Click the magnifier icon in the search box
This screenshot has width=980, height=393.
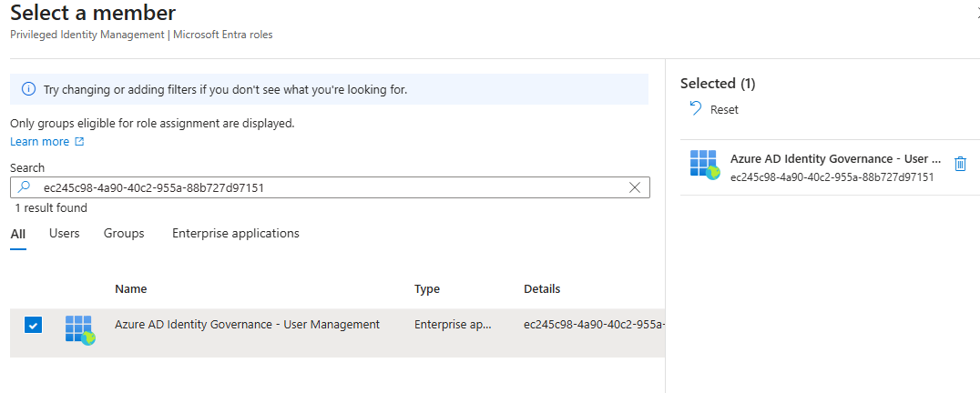pyautogui.click(x=24, y=187)
